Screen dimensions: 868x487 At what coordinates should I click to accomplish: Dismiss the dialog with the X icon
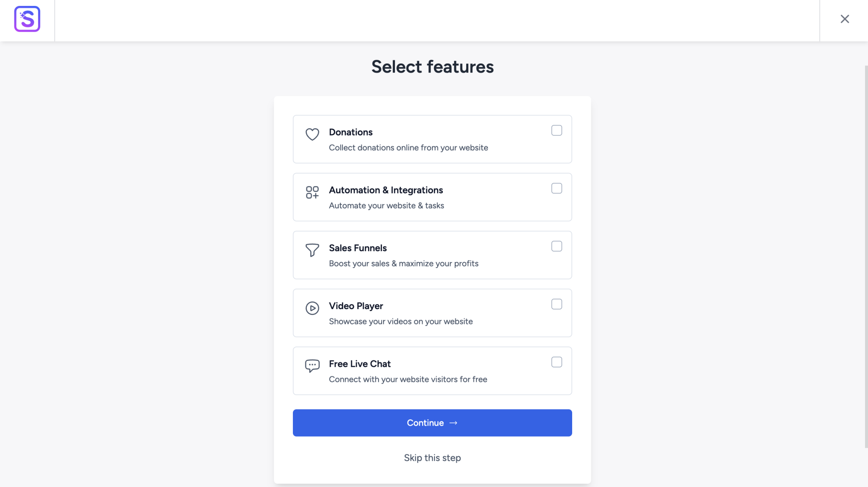pos(844,19)
